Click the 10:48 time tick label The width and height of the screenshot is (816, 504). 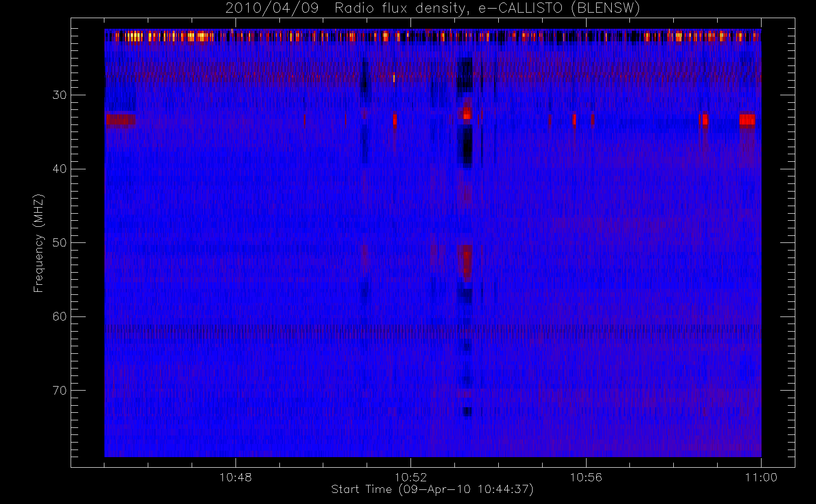coord(236,477)
